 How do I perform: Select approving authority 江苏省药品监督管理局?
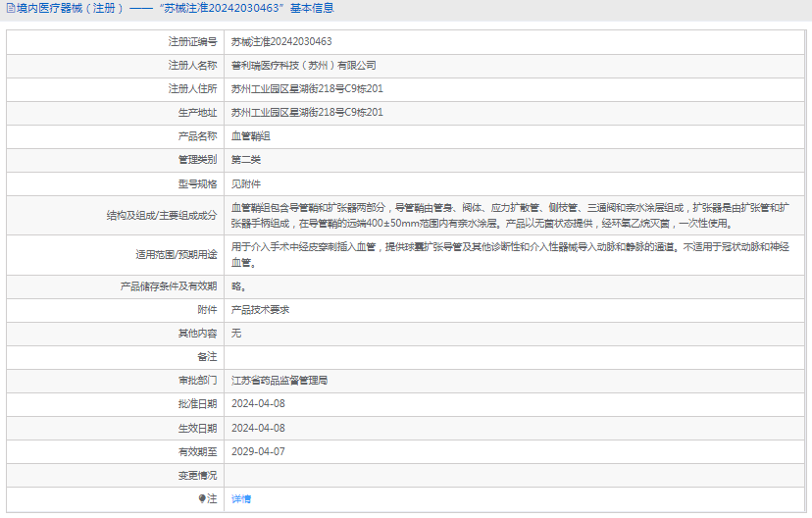[x=279, y=381]
